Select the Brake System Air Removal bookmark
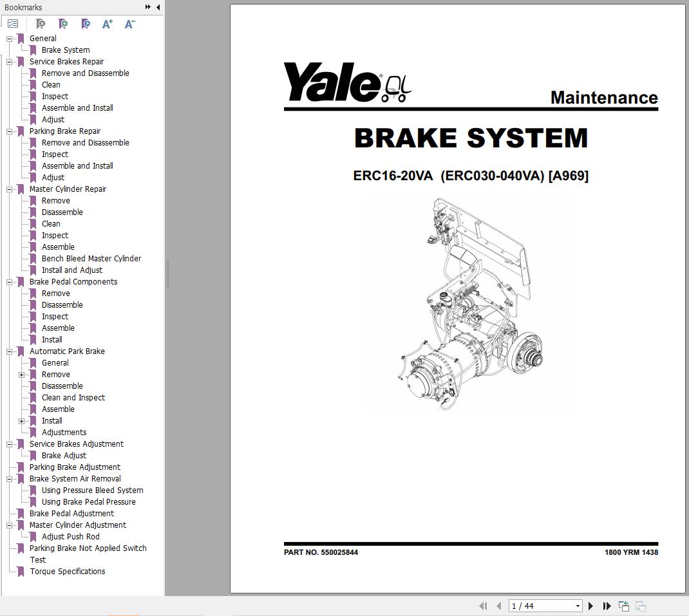The width and height of the screenshot is (689, 616). [x=75, y=478]
